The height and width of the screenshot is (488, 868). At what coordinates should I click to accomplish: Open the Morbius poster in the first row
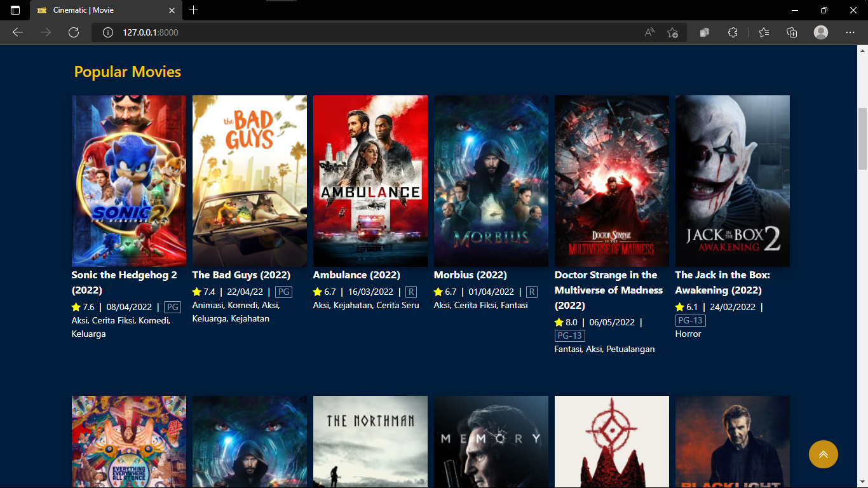pyautogui.click(x=491, y=181)
